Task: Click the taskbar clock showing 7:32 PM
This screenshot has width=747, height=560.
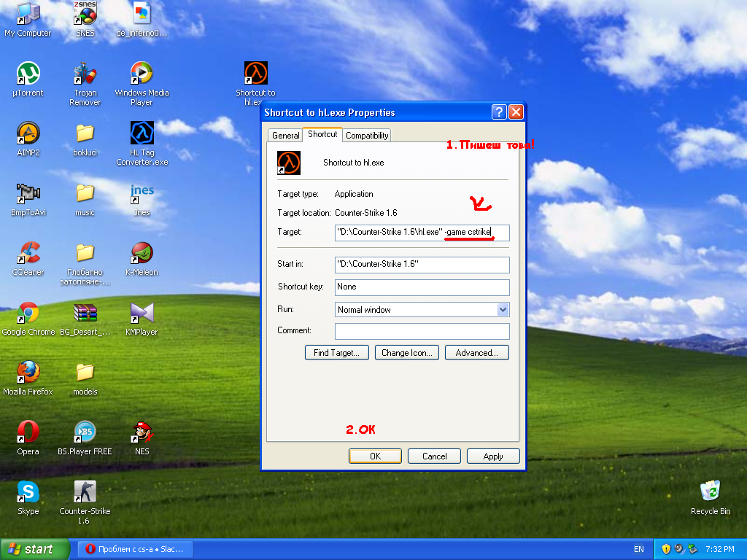Action: coord(720,549)
